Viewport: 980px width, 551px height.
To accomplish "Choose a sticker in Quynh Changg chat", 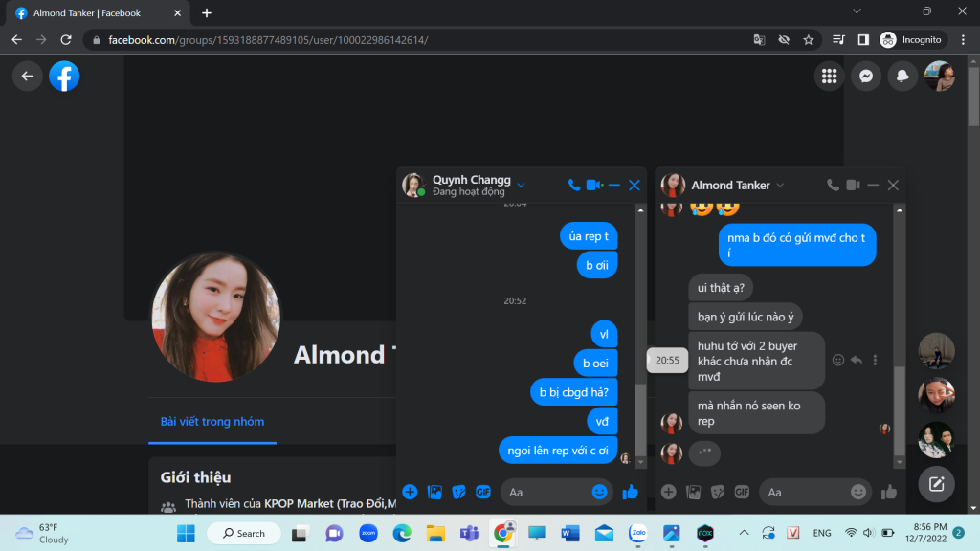I will 458,493.
